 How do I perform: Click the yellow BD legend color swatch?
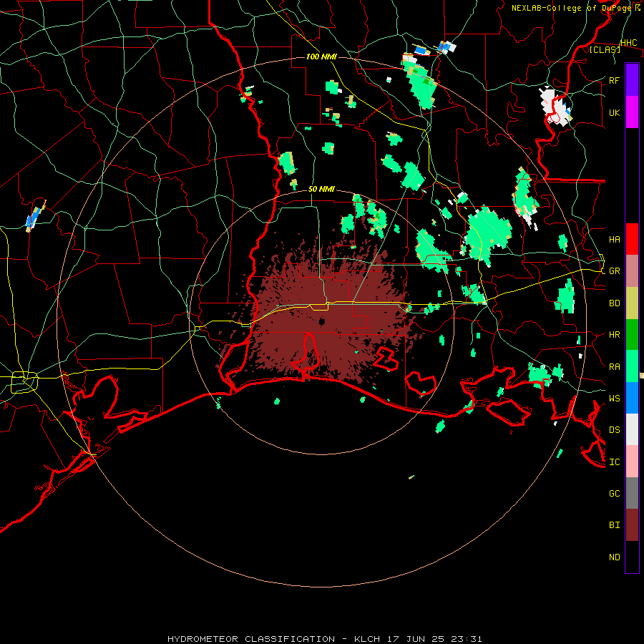[632, 303]
